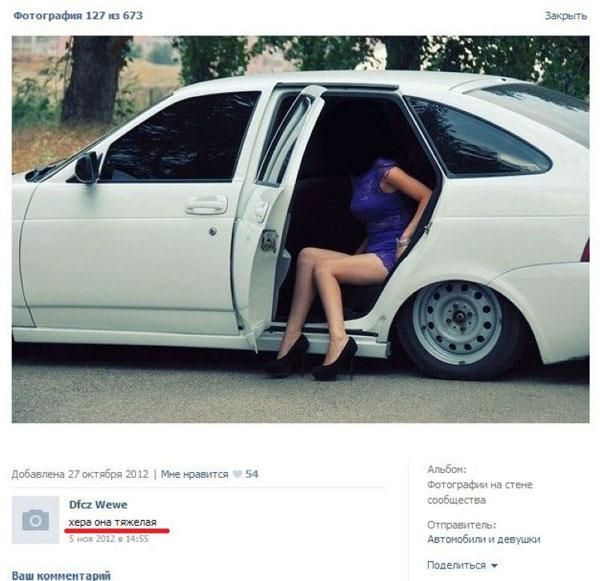Click the Отправитель label in sidebar

click(461, 524)
